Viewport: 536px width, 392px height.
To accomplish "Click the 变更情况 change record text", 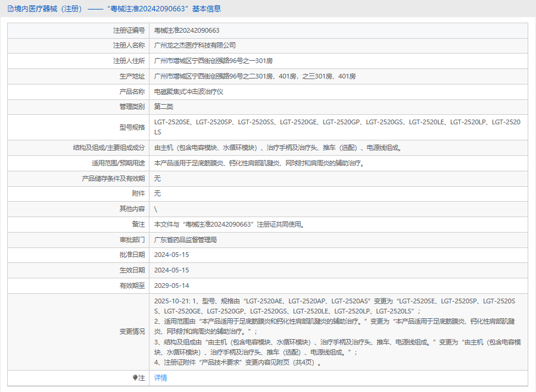I will [x=338, y=331].
